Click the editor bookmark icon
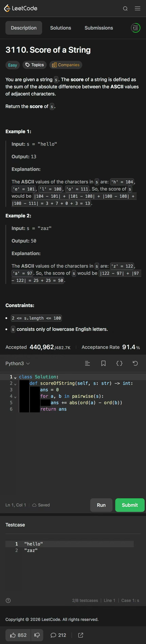Image resolution: width=146 pixels, height=644 pixels. 103,363
